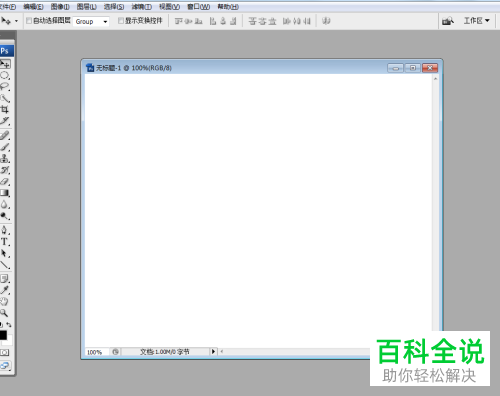Click the distribute horizontal centers icon
The image size is (500, 396).
(297, 21)
